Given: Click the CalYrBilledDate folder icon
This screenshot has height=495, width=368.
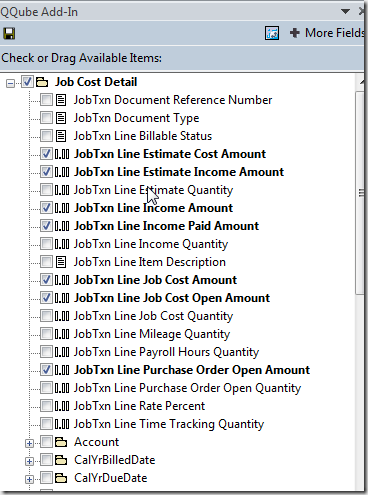Looking at the screenshot, I should tap(61, 460).
